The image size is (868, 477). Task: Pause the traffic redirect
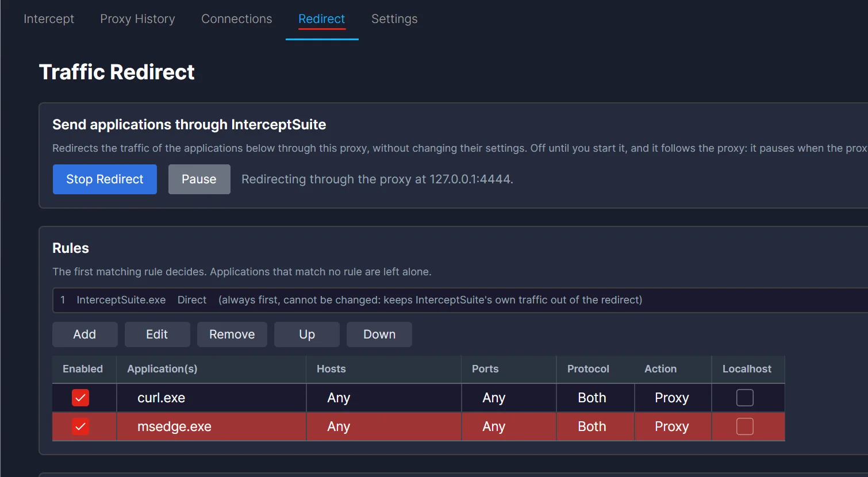(x=199, y=179)
